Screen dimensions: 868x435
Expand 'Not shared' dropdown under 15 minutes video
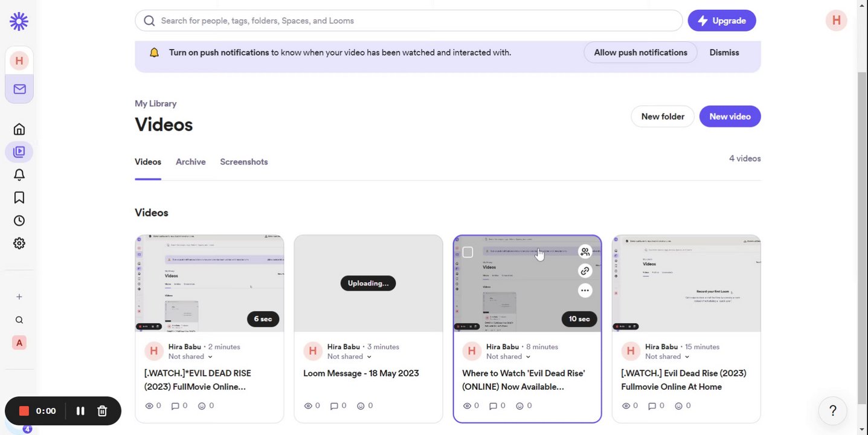click(667, 356)
